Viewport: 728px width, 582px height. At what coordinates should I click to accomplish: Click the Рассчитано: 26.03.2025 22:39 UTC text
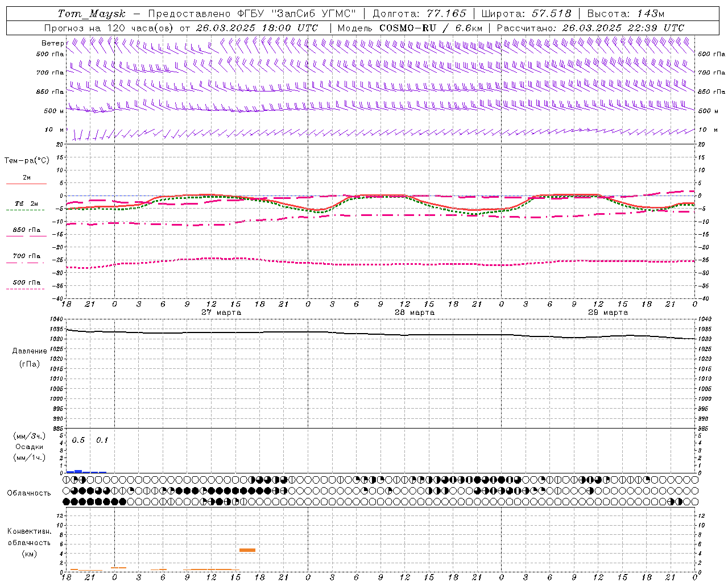[590, 28]
